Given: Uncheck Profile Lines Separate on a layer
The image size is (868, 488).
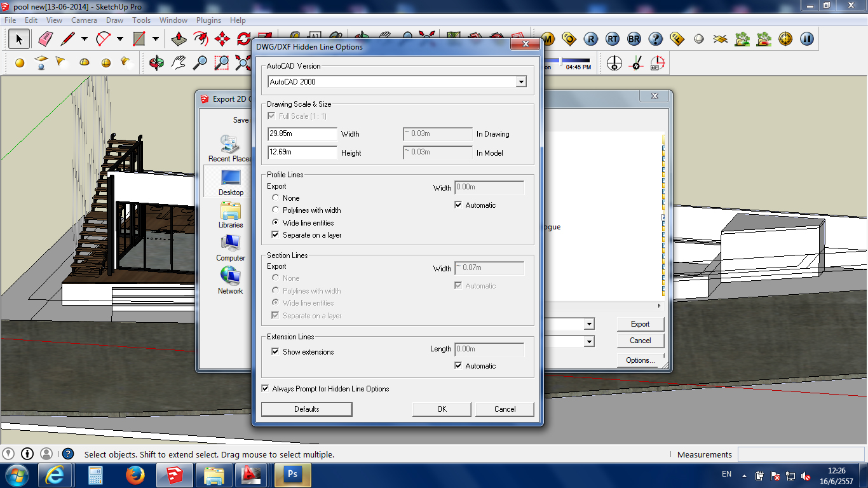Looking at the screenshot, I should [275, 234].
